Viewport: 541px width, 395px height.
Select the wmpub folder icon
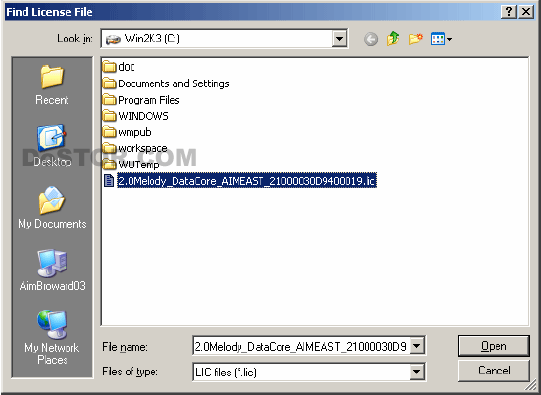(109, 132)
